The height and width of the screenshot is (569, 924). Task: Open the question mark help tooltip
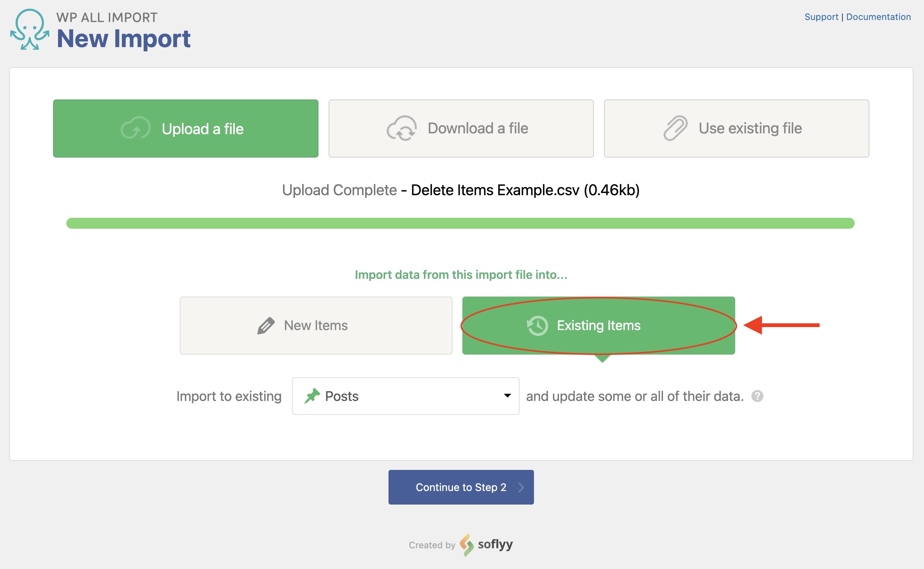(x=757, y=396)
